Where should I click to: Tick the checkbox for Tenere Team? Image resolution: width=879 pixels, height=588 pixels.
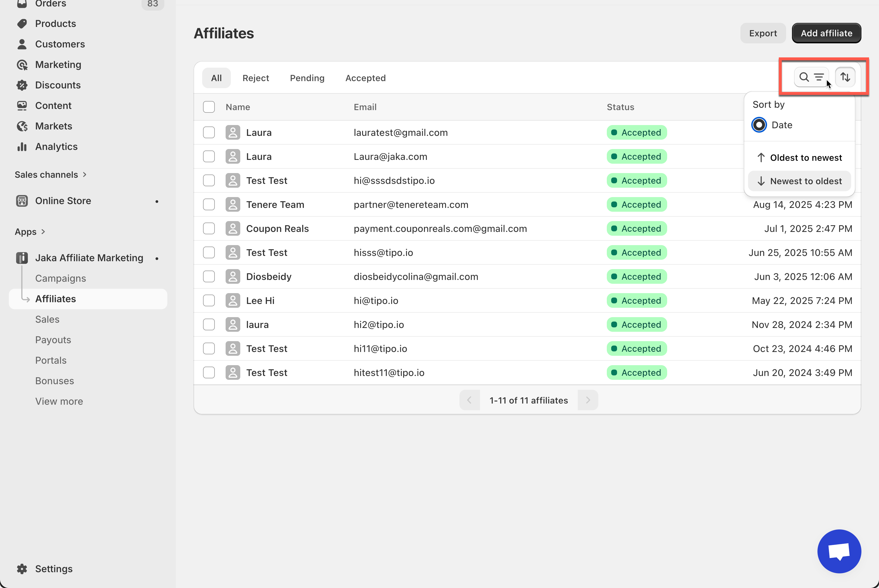[209, 205]
